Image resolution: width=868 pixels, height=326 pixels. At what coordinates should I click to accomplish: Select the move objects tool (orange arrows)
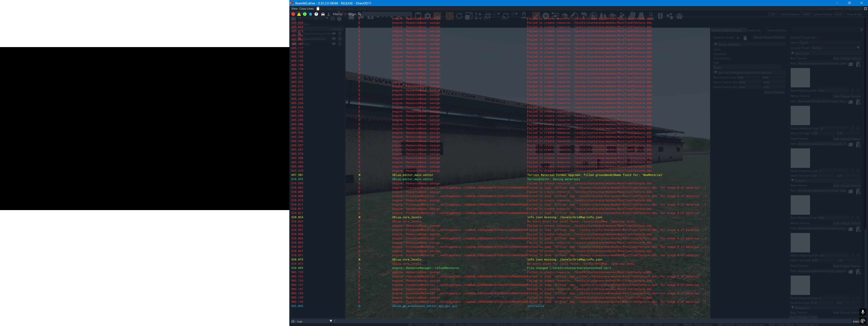(450, 16)
